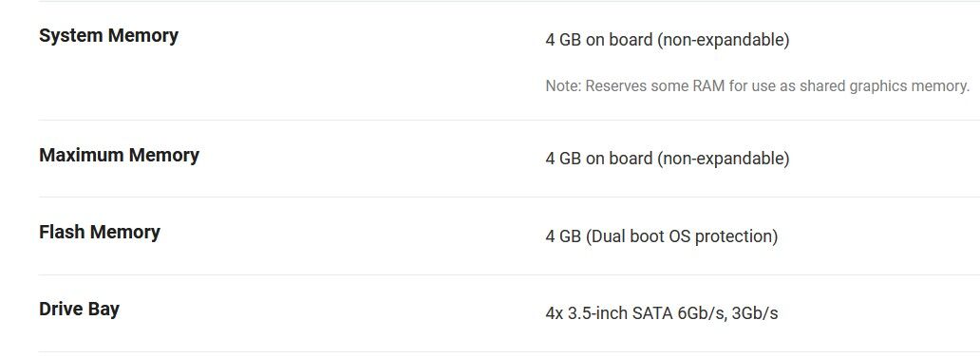The image size is (980, 358).
Task: Click '(non-expandable)' in the System Memory row
Action: [723, 40]
